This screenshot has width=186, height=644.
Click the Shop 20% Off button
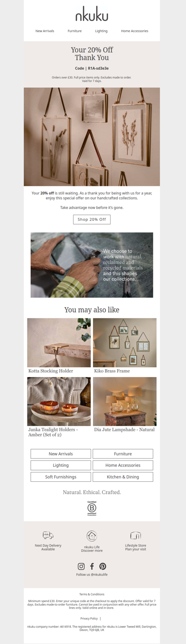92,219
